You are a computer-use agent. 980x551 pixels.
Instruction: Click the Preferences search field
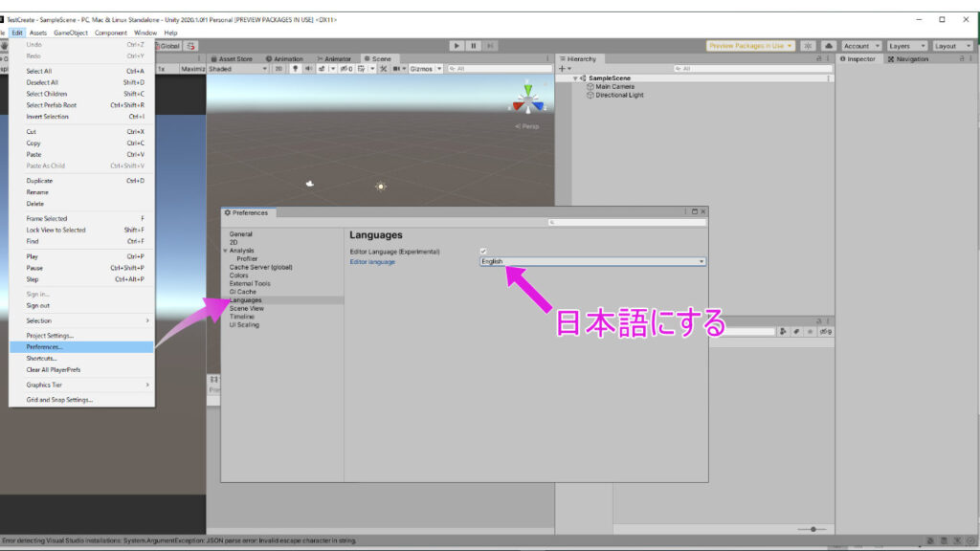[628, 222]
